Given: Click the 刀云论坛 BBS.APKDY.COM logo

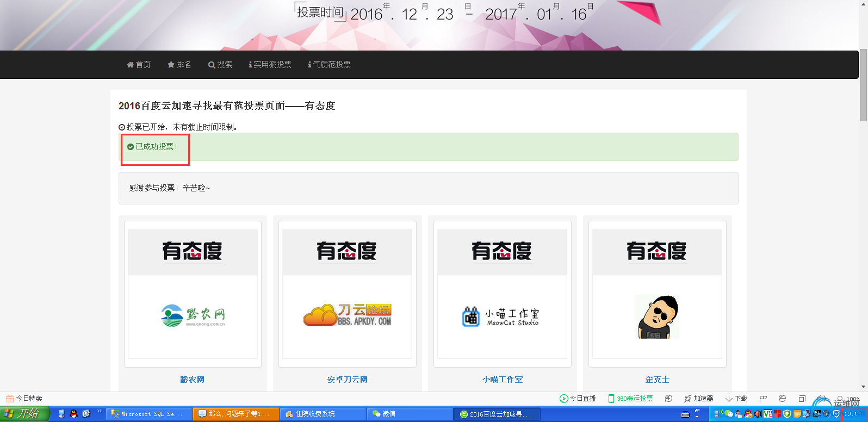Looking at the screenshot, I should click(x=348, y=315).
